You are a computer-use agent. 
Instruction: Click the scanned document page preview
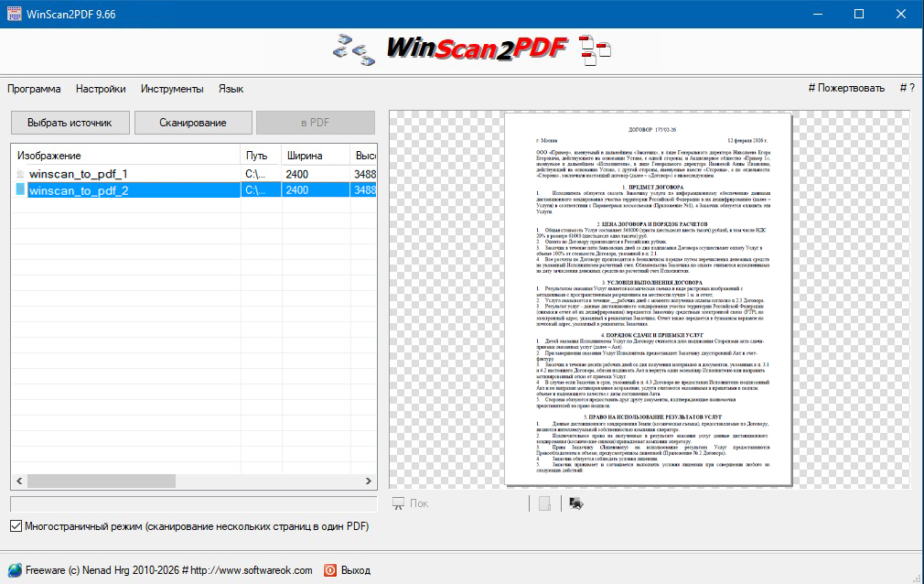coord(649,299)
